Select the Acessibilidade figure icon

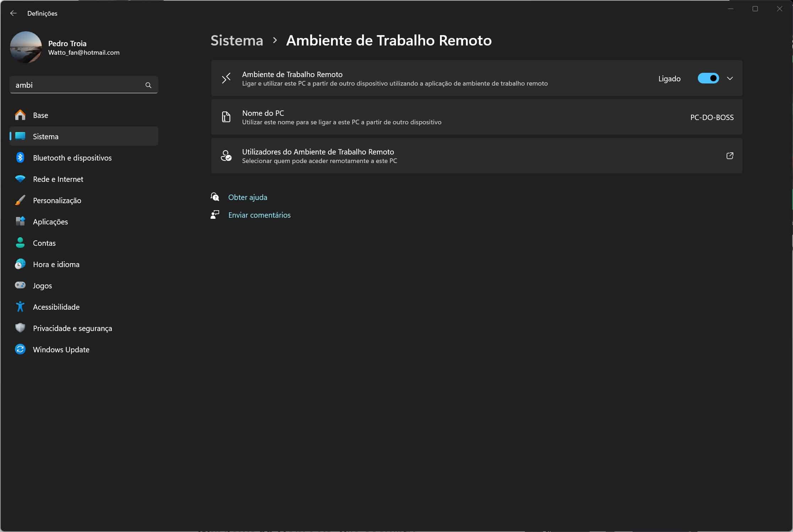[x=20, y=306]
